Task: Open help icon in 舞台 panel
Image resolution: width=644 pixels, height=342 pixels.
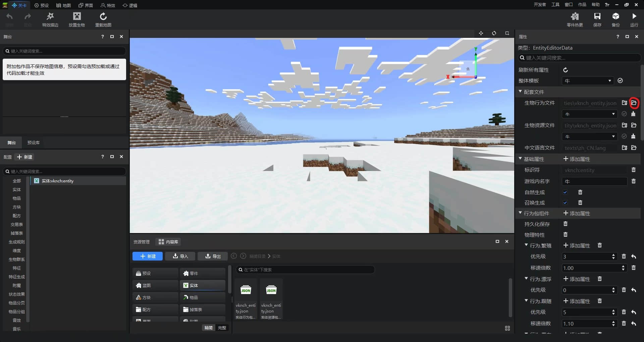Action: [103, 37]
